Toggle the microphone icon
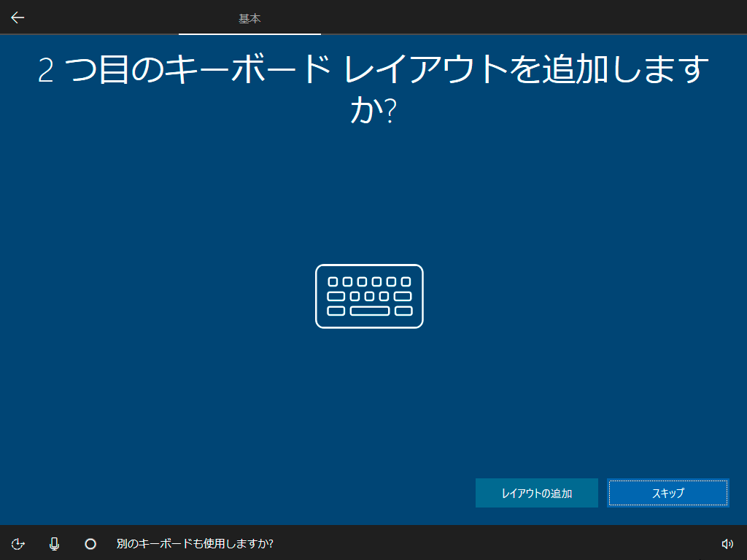Image resolution: width=747 pixels, height=560 pixels. pos(54,543)
